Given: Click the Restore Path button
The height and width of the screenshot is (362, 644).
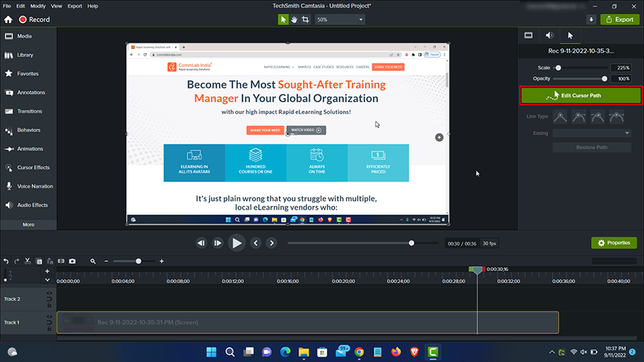Looking at the screenshot, I should click(x=592, y=147).
